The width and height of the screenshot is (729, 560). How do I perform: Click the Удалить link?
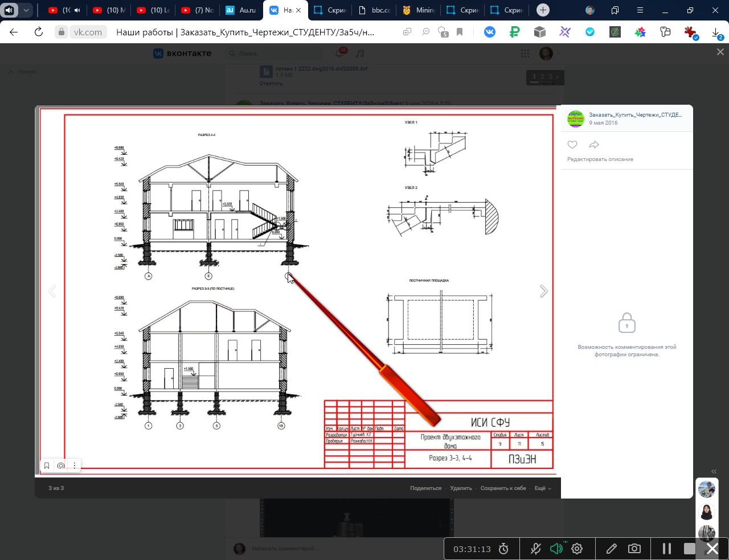(461, 488)
